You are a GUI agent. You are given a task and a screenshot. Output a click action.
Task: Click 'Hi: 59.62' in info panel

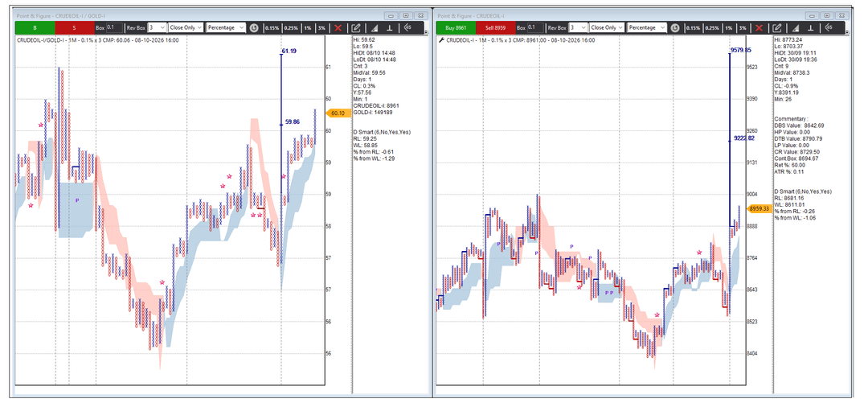point(364,40)
